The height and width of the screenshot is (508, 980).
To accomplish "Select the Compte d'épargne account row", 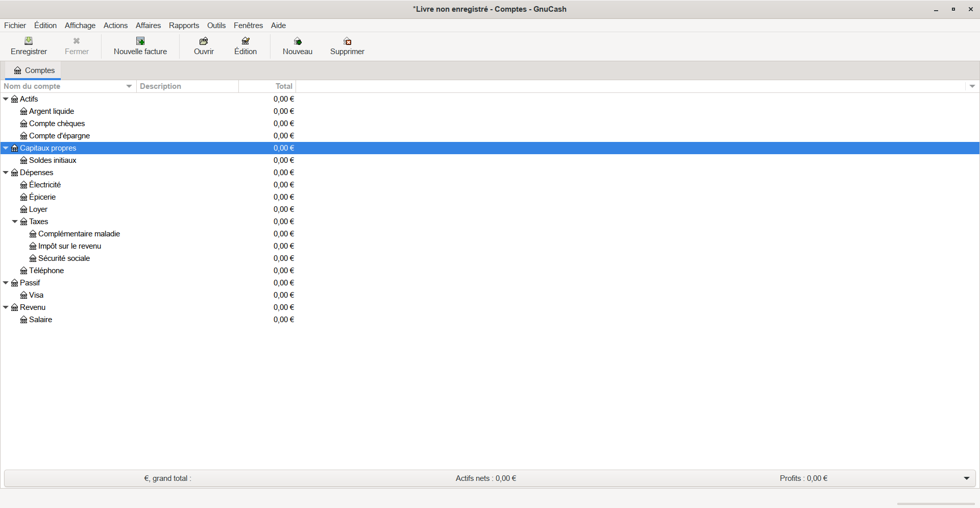I will click(x=59, y=136).
